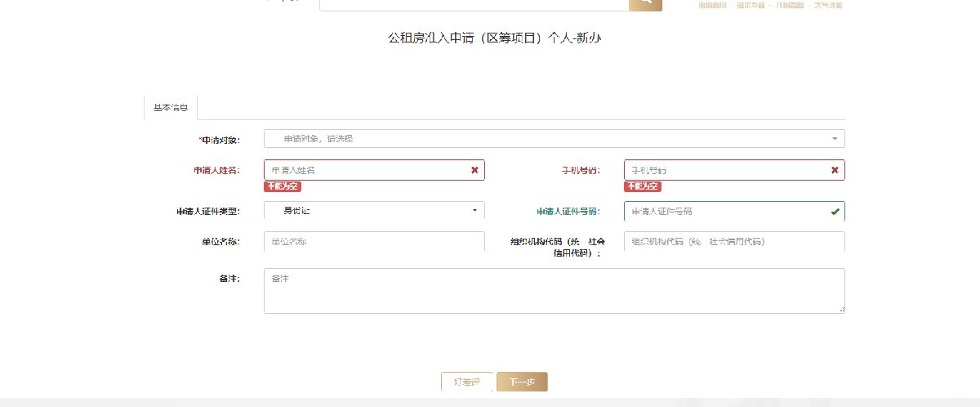Click the red X icon in 手机号码 field
This screenshot has height=407, width=980.
pos(835,170)
